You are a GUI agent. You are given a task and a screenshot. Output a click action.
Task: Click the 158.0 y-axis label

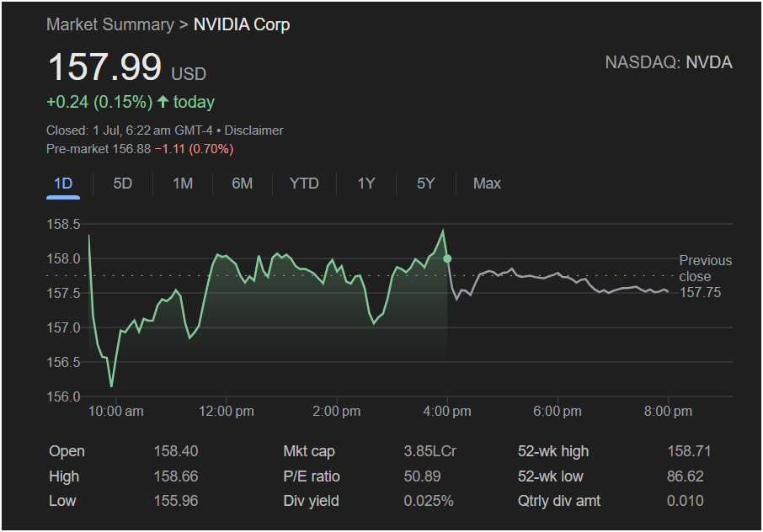point(64,258)
